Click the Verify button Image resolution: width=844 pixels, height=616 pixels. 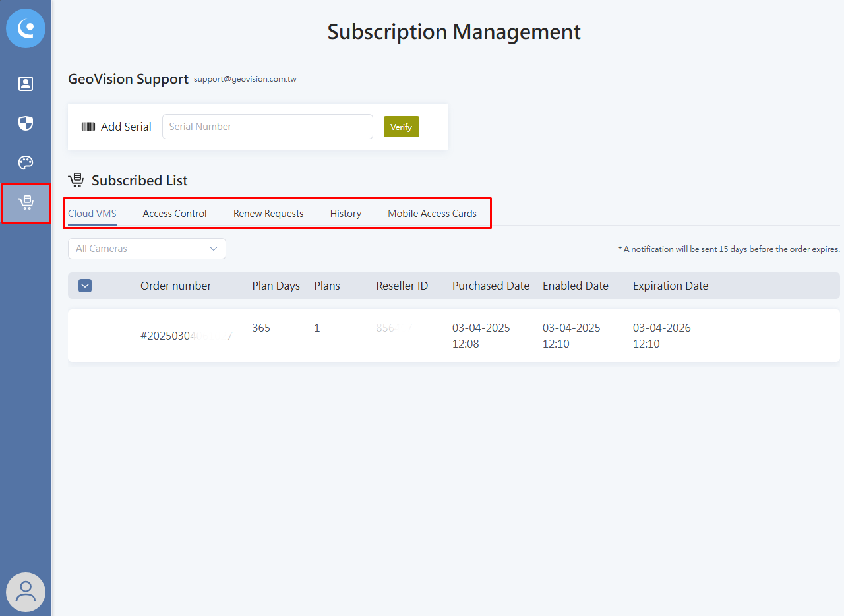[402, 127]
